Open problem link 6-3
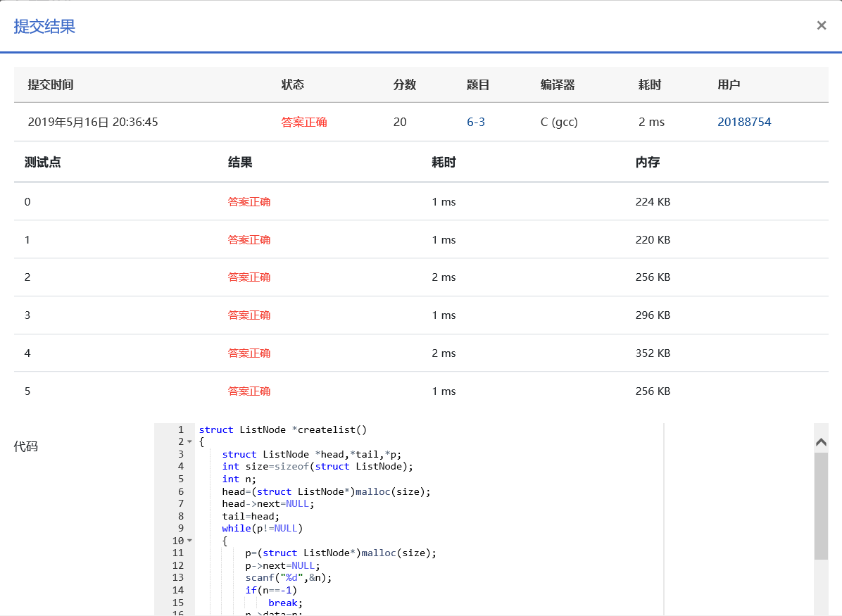Screen dimensions: 842x616 476,122
